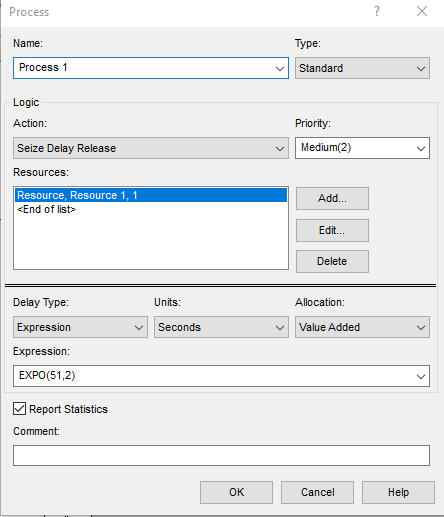Open Help for this dialog

click(x=398, y=492)
